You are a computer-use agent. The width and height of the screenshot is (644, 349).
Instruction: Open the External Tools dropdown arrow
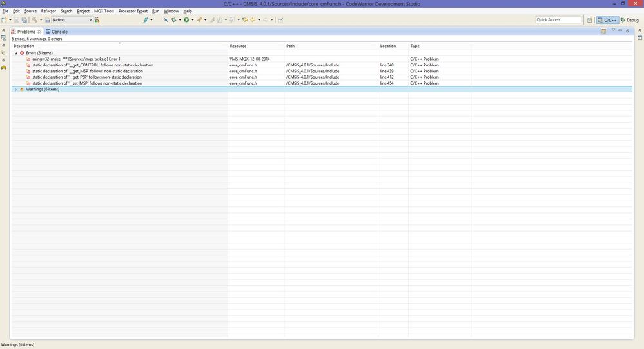pyautogui.click(x=206, y=20)
